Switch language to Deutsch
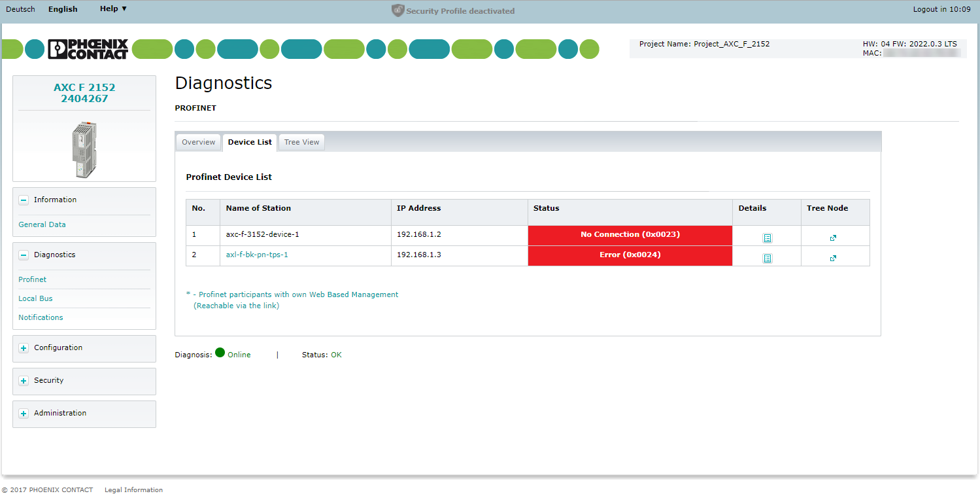Image resolution: width=980 pixels, height=498 pixels. click(x=20, y=9)
